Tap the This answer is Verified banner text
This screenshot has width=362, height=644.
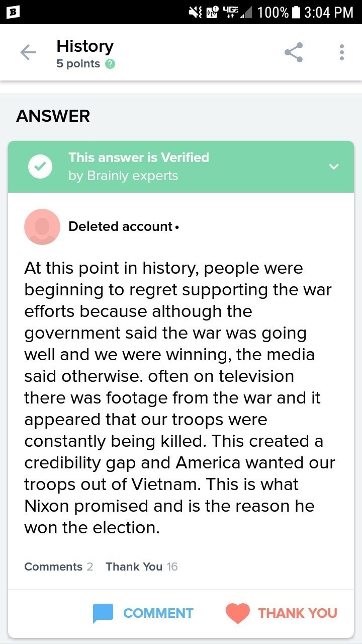pyautogui.click(x=139, y=157)
